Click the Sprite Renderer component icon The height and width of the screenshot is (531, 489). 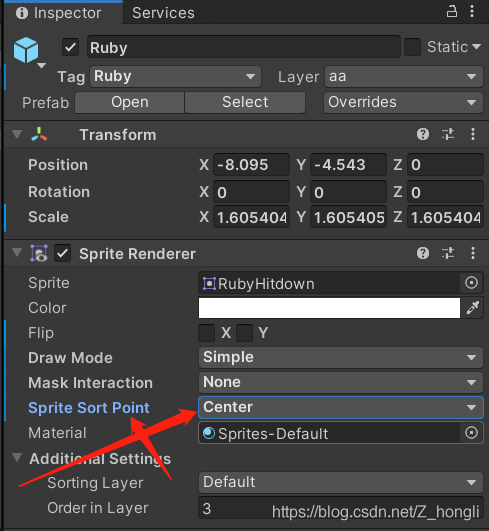(x=39, y=253)
